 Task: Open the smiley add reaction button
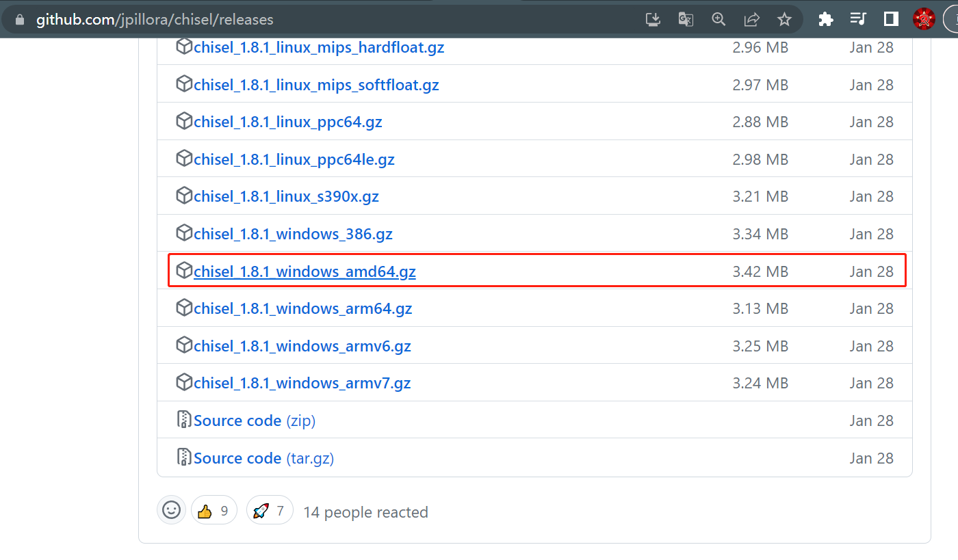pyautogui.click(x=171, y=510)
